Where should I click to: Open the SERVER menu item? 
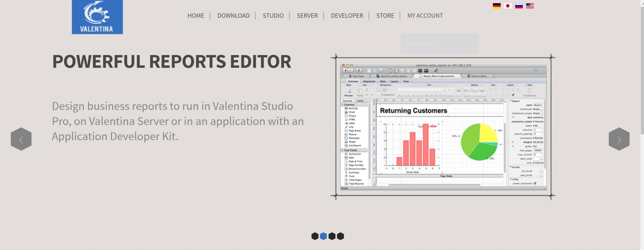[307, 16]
